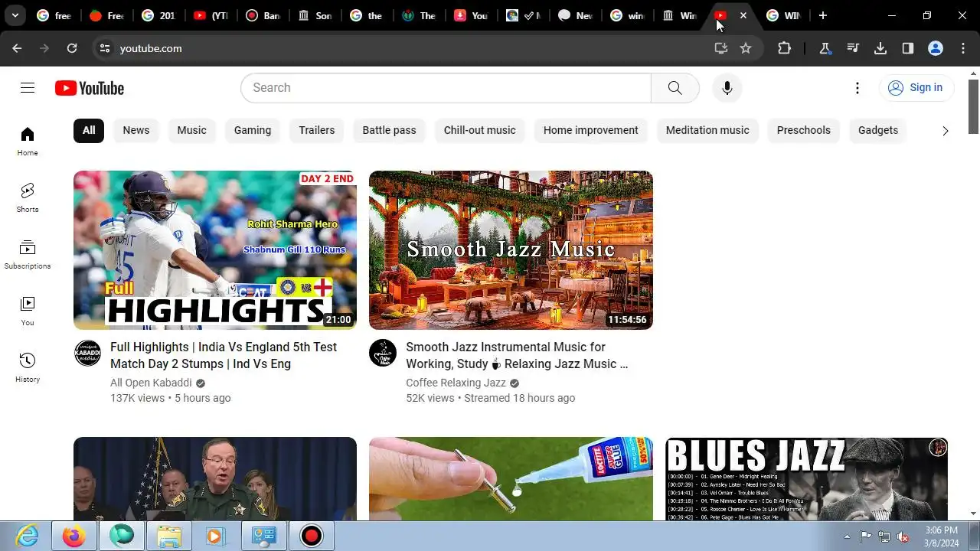Select the Chill-out music chip
Image resolution: width=980 pixels, height=551 pixels.
pos(480,130)
